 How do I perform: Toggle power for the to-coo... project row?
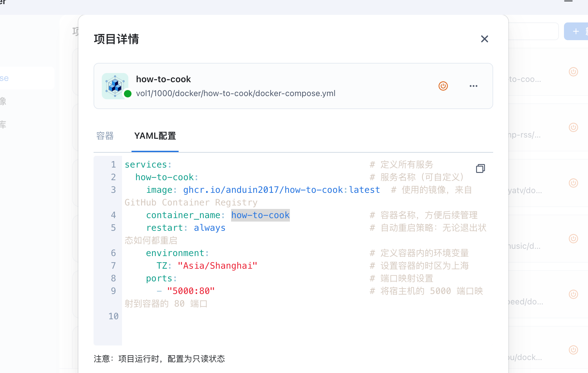click(573, 72)
